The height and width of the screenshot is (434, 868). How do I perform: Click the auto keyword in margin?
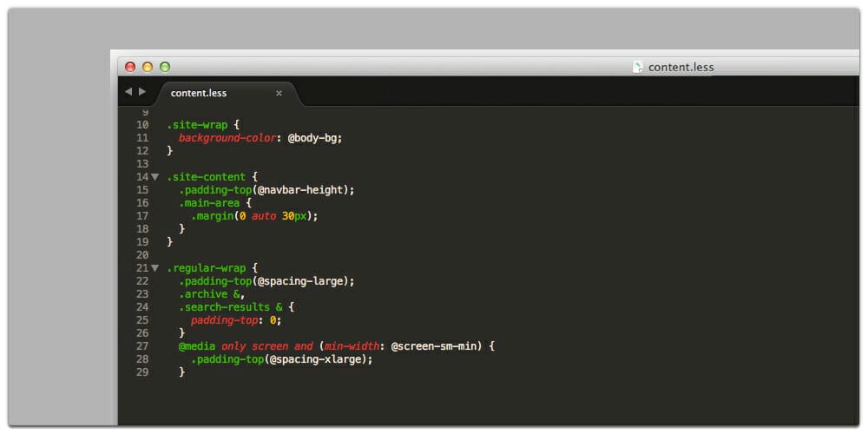264,216
